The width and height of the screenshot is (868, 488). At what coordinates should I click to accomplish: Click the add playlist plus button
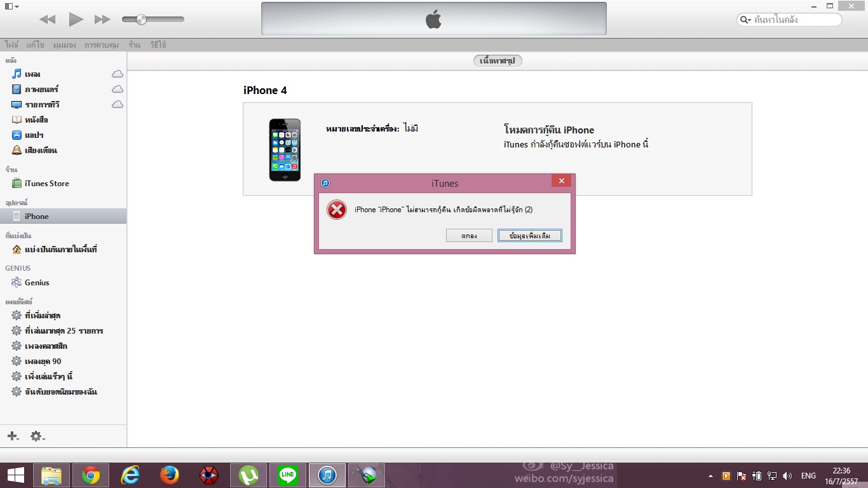(x=13, y=436)
